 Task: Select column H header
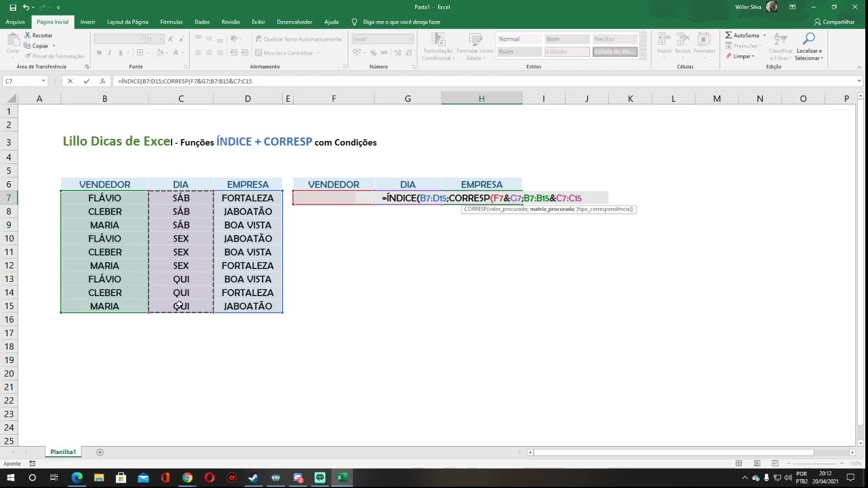coord(481,99)
